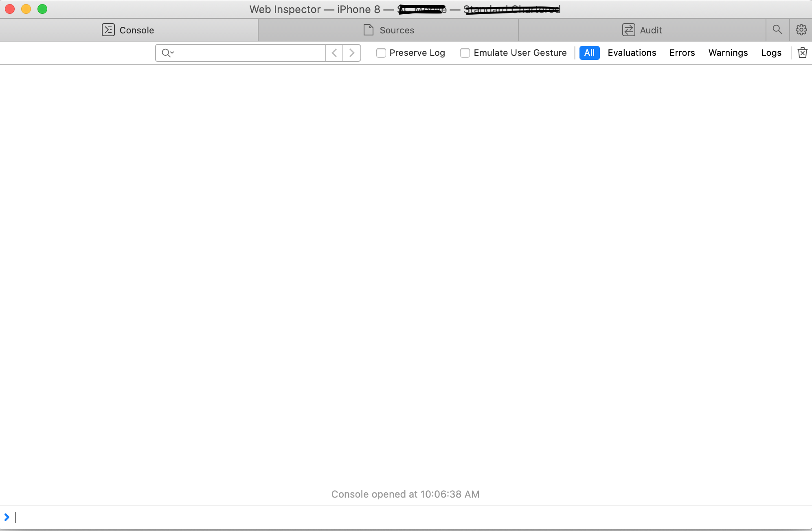Viewport: 812px width, 531px height.
Task: Click the previous search result arrow
Action: [334, 53]
